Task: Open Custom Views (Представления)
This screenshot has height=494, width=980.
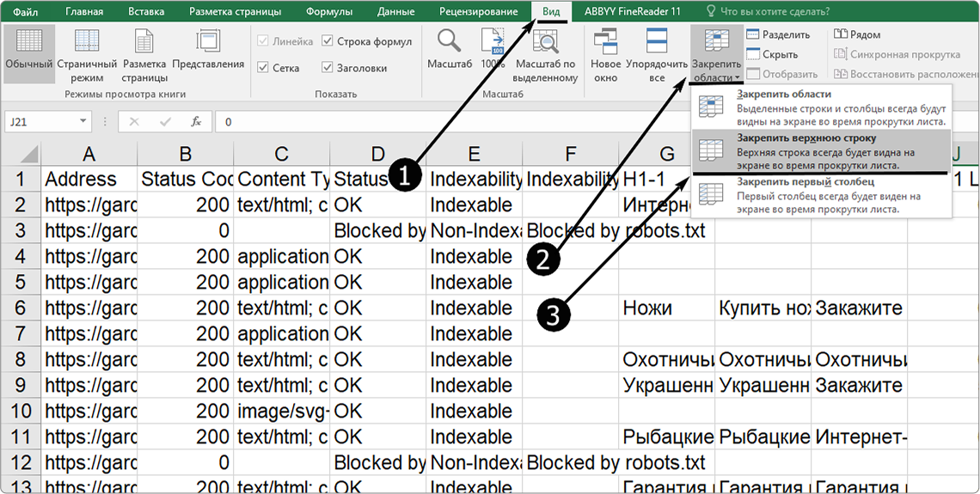Action: (x=207, y=50)
